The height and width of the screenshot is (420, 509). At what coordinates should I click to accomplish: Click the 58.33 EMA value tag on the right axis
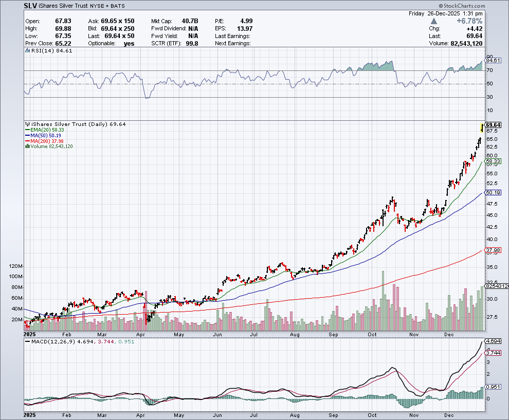(x=493, y=161)
